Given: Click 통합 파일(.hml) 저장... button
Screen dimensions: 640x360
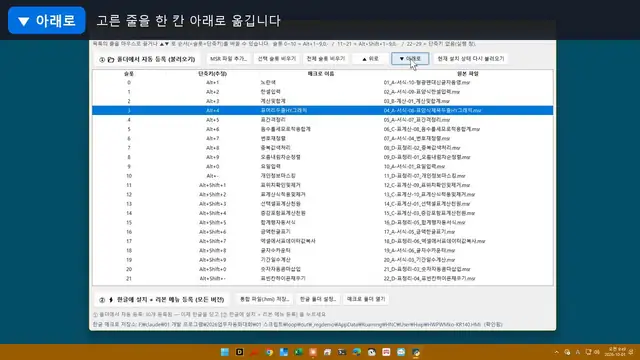Looking at the screenshot, I should click(264, 299).
